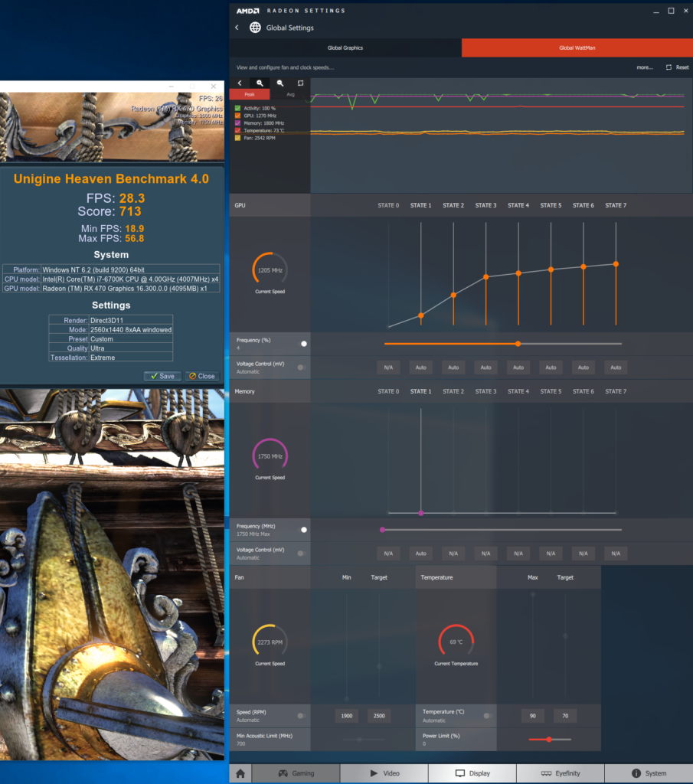Toggle Temperature checkbox in graph legend

pos(238,130)
